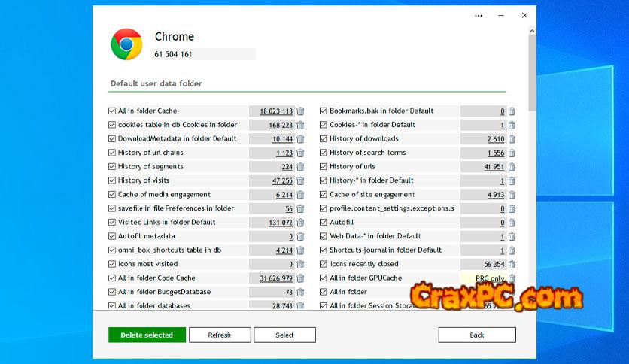
Task: Click the vertical scrollbar thumb
Action: [x=532, y=71]
